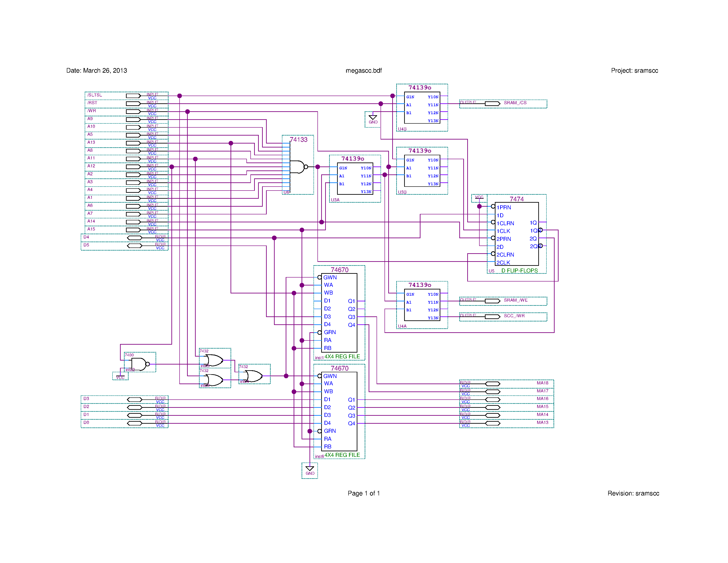Viewport: 728px width, 563px height.
Task: Select the MA18 bidirectional pin symbol
Action: pos(493,384)
